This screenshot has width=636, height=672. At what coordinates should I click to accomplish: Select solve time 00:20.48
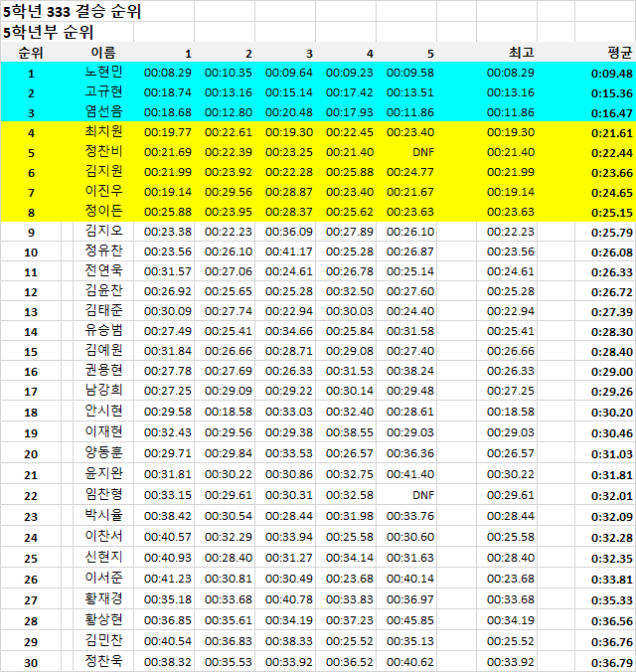[x=289, y=112]
